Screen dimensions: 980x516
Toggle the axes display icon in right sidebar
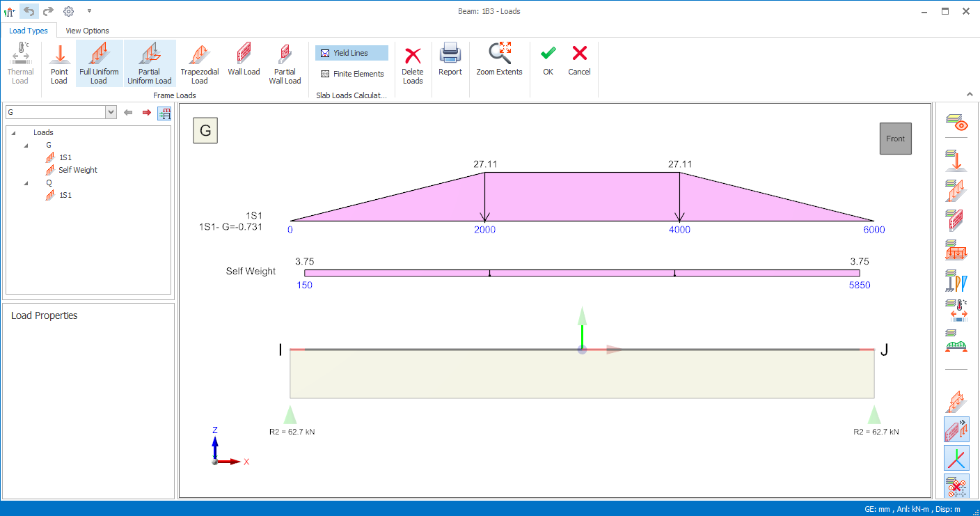tap(957, 458)
